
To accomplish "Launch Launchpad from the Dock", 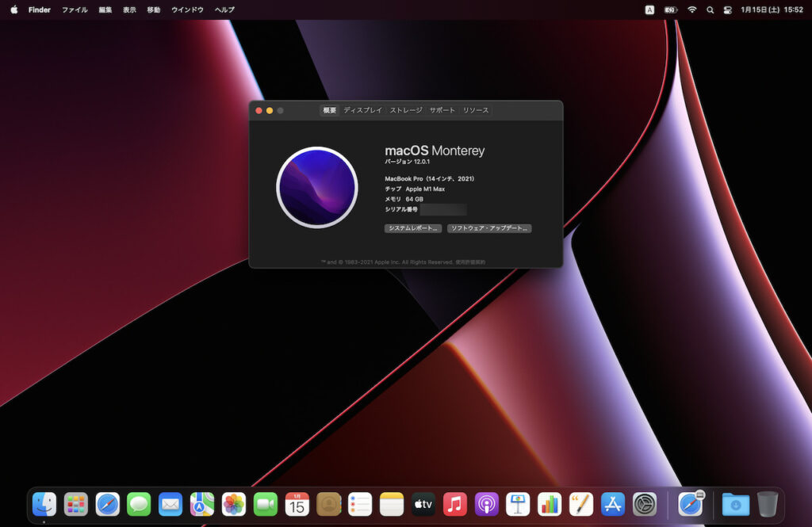I will pyautogui.click(x=76, y=504).
